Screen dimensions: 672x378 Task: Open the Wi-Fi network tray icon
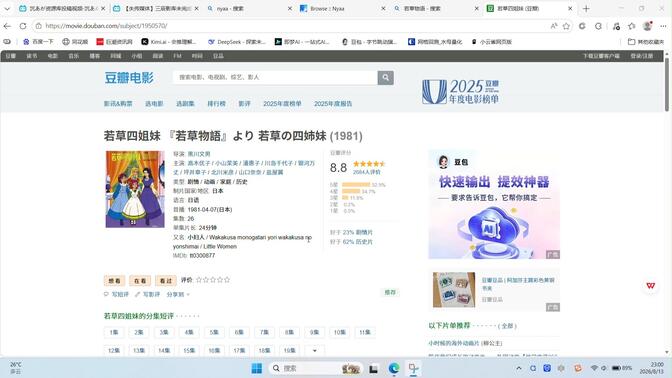(x=594, y=368)
